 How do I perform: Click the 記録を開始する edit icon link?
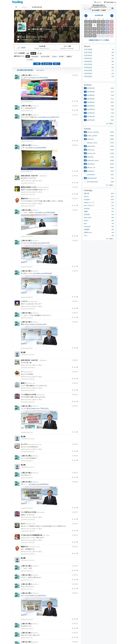(110, 2)
